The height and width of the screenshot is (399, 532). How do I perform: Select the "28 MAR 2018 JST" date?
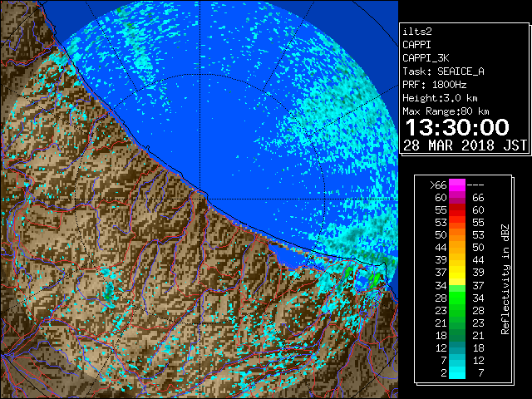tap(465, 145)
